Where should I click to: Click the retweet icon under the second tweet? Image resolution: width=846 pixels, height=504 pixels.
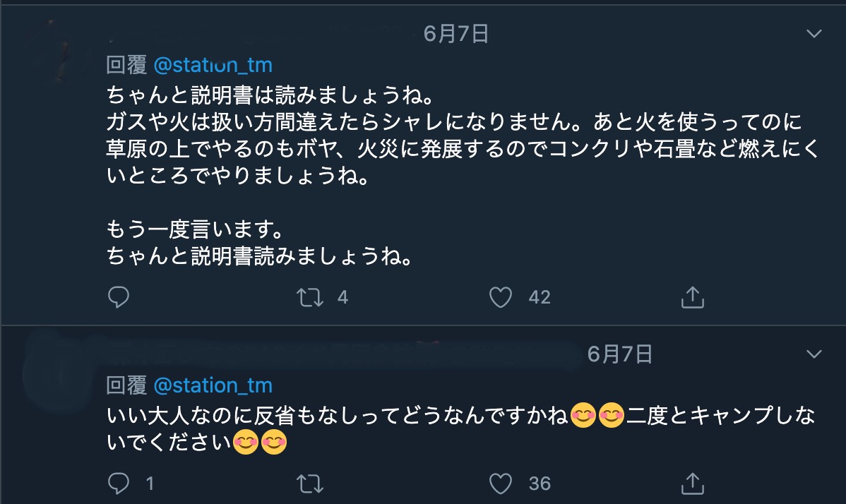309,484
